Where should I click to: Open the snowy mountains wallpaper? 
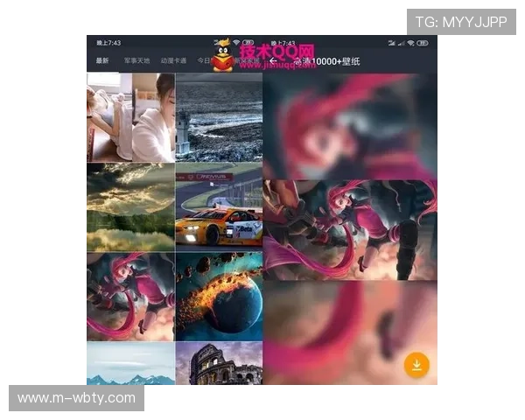pyautogui.click(x=129, y=363)
